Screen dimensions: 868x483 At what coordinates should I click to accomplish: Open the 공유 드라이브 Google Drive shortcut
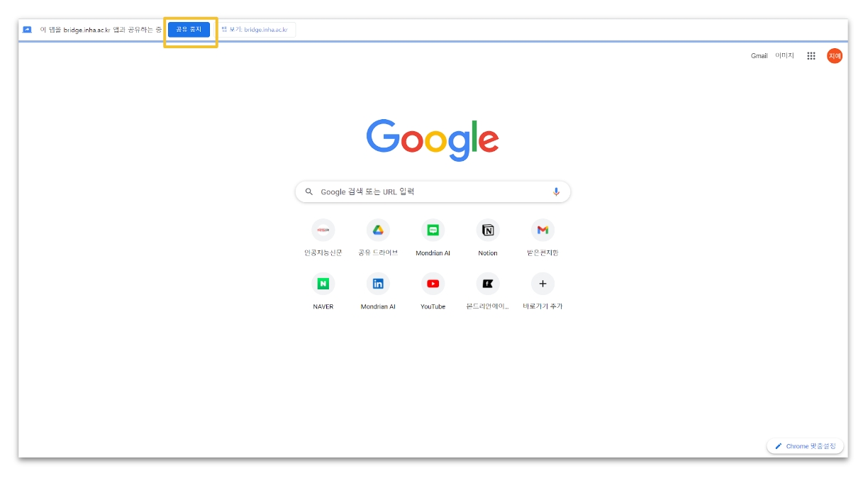click(x=378, y=231)
